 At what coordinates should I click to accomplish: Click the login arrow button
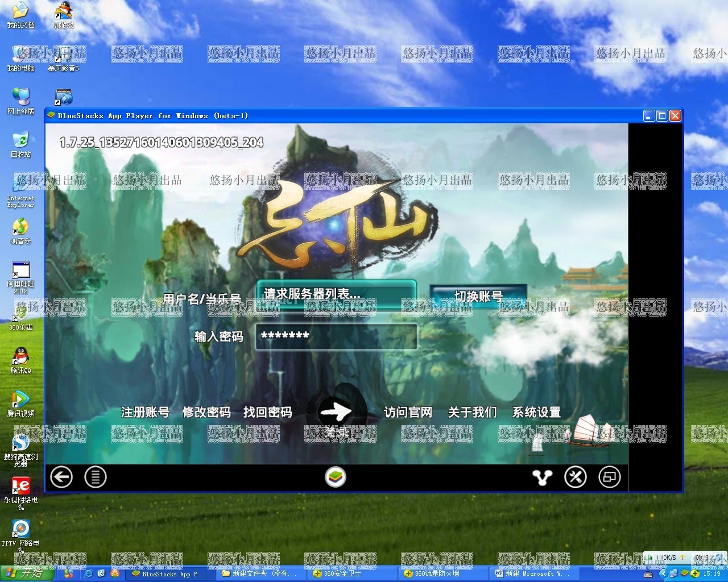coord(336,412)
